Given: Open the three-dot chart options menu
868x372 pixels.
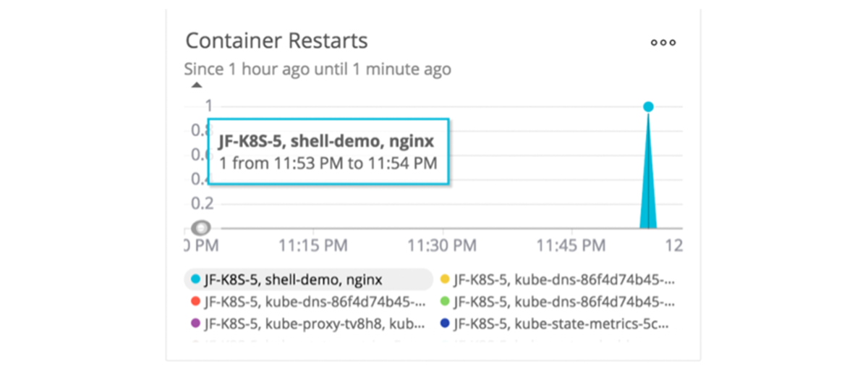Looking at the screenshot, I should click(x=663, y=43).
